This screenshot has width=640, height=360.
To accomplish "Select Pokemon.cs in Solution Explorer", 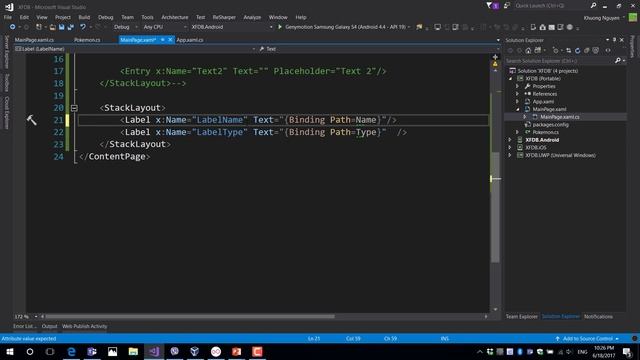I will pyautogui.click(x=545, y=132).
